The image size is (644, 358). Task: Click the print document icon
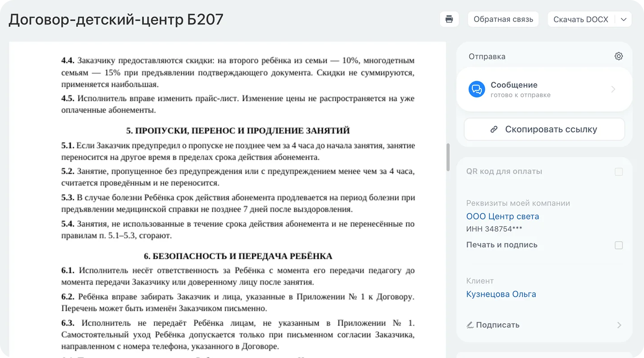[449, 19]
